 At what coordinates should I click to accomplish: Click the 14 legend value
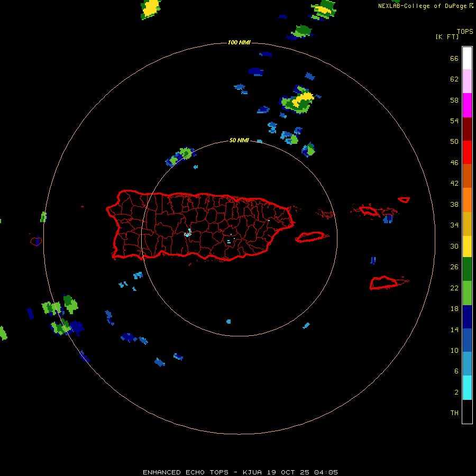[x=454, y=329]
